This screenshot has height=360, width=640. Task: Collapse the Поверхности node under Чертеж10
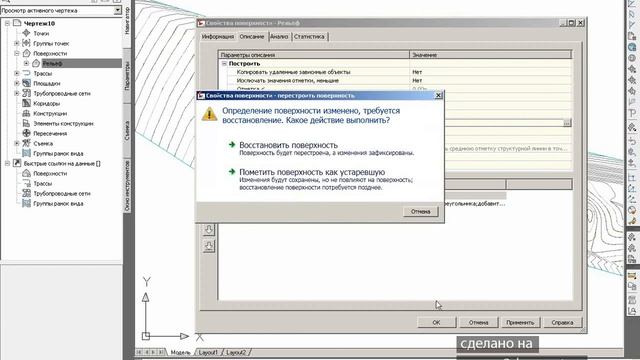(17, 53)
